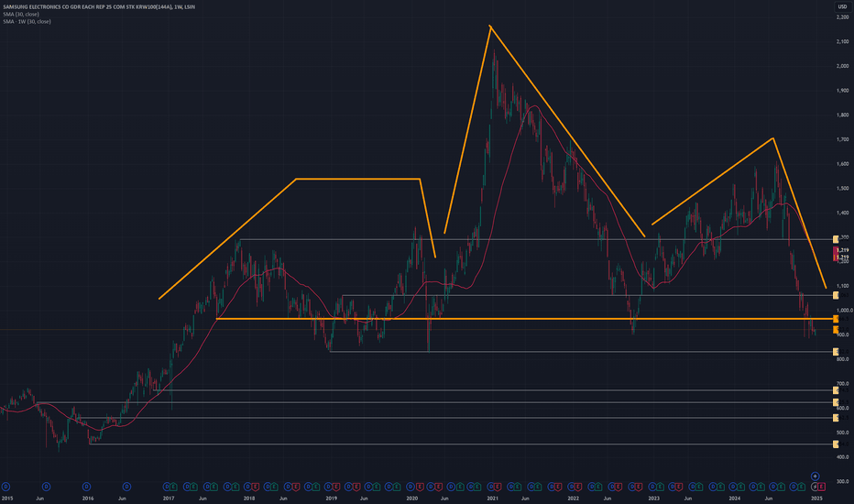Click the 2015 time axis label
The image size is (854, 504).
coord(7,499)
